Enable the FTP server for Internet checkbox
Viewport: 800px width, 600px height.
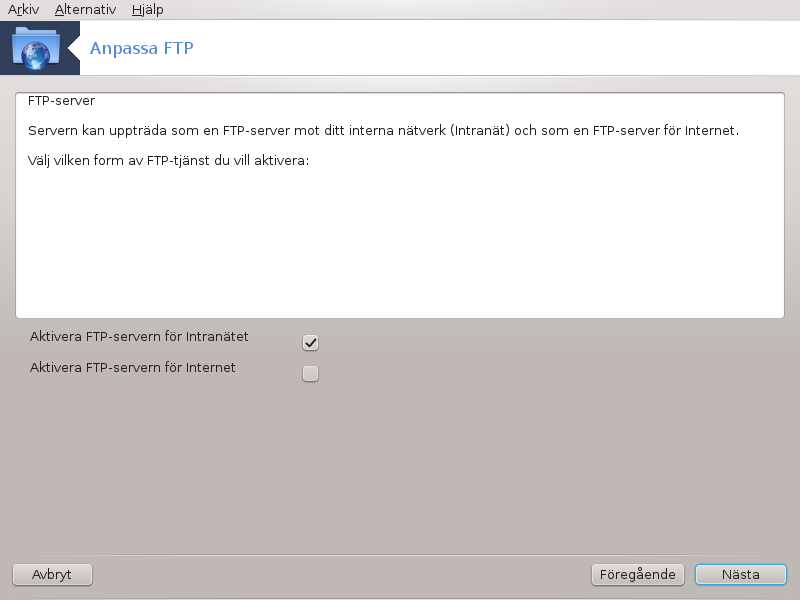click(310, 373)
